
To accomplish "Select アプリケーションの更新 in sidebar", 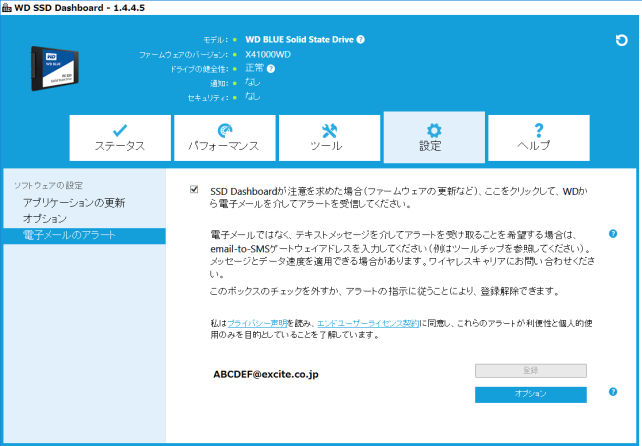I will click(74, 203).
